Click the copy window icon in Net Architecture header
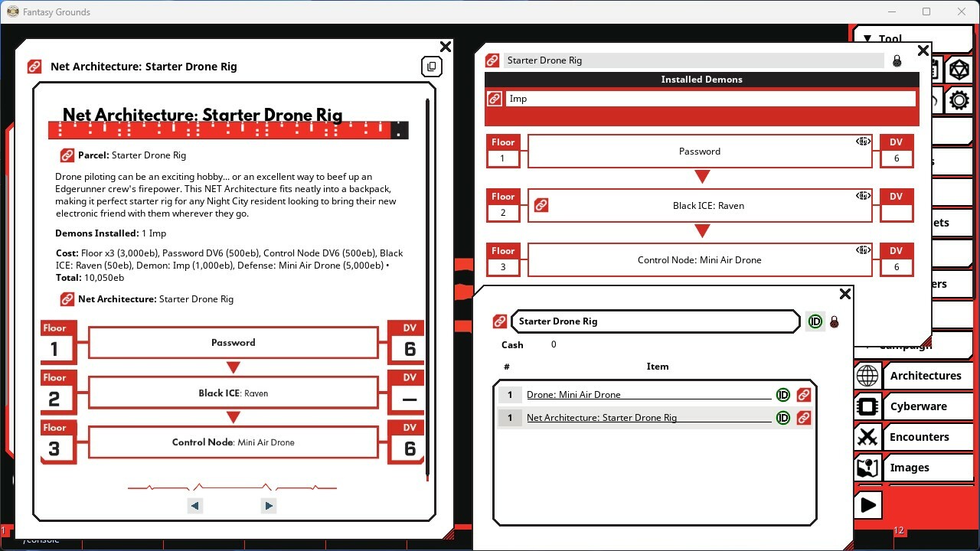The height and width of the screenshot is (551, 980). [x=431, y=67]
